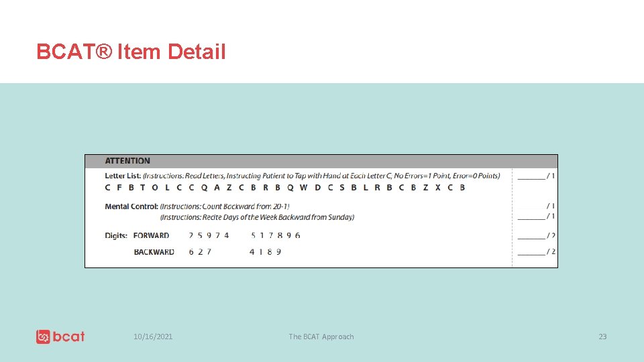Select 'Count Backward from 20-1' instruction
Image resolution: width=644 pixels, height=362 pixels.
225,206
